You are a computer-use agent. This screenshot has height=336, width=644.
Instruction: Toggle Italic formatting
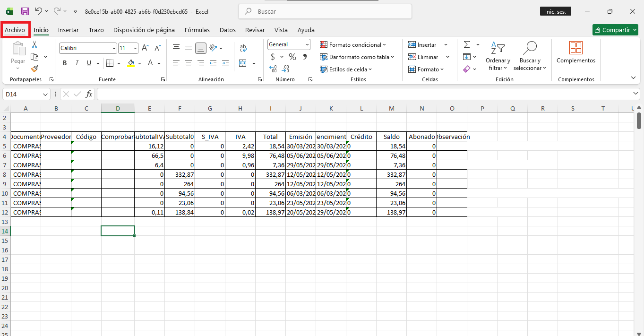coord(77,63)
